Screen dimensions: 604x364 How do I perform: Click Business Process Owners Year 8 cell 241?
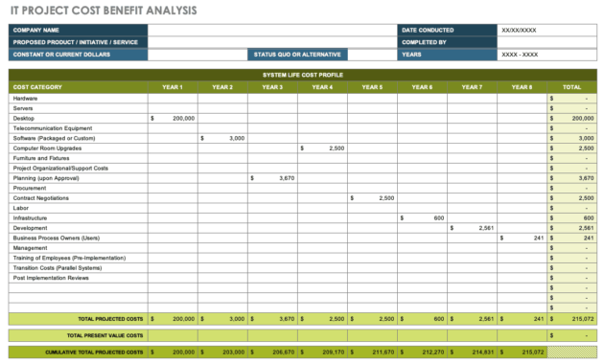click(x=522, y=239)
